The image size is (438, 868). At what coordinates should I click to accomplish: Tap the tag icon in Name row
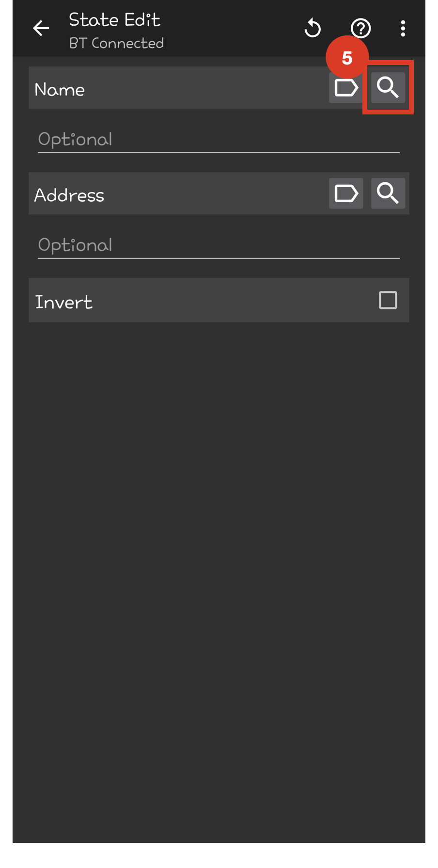tap(345, 89)
